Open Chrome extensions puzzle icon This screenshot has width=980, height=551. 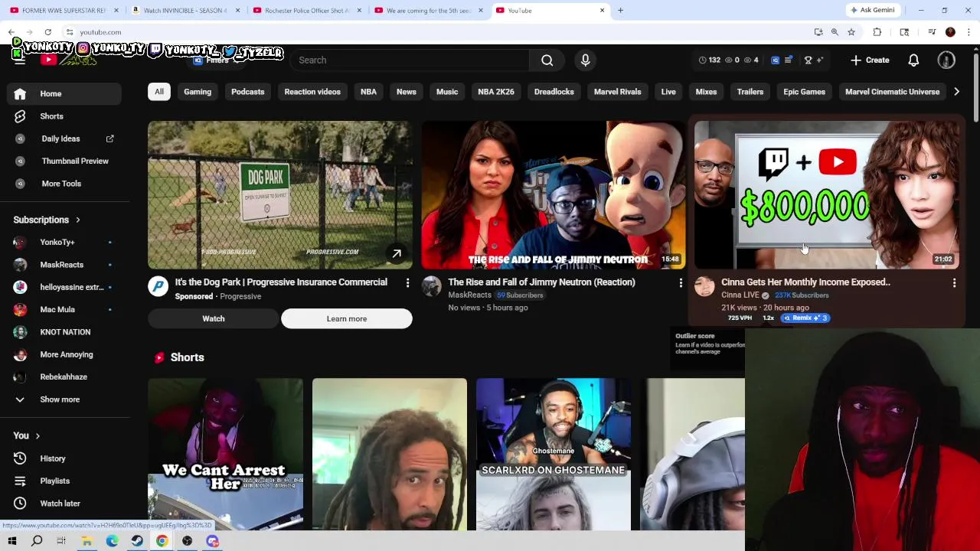click(877, 32)
